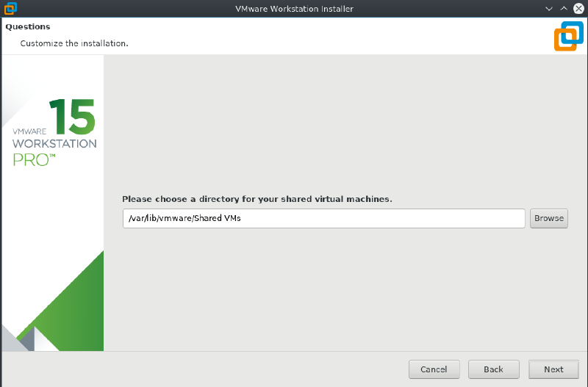This screenshot has height=387, width=588.
Task: Close the VMware Workstation Installer window
Action: coord(577,9)
